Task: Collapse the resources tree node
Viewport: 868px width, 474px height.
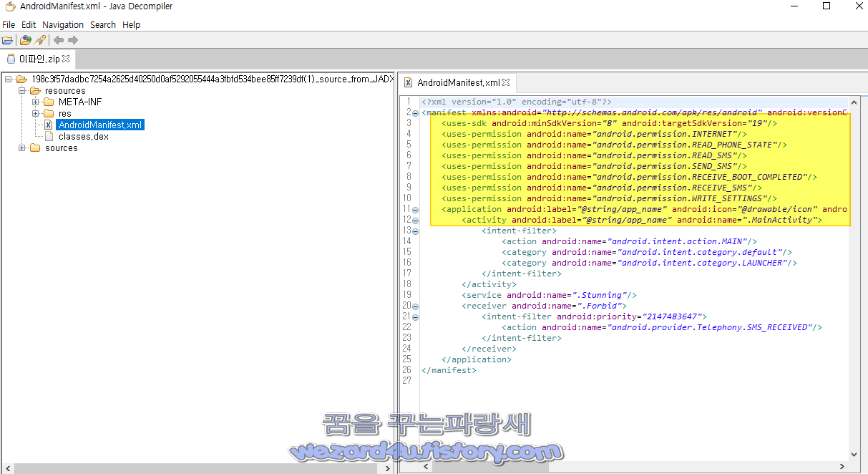Action: [x=22, y=90]
